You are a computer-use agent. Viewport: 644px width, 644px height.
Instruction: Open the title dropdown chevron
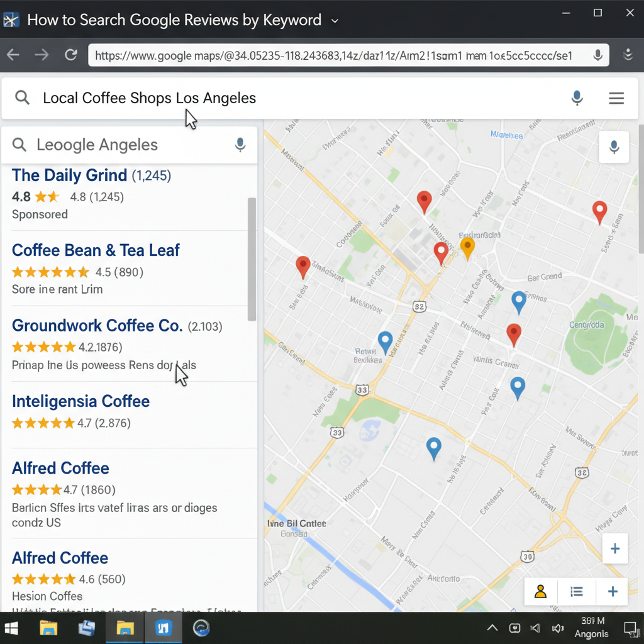point(335,21)
